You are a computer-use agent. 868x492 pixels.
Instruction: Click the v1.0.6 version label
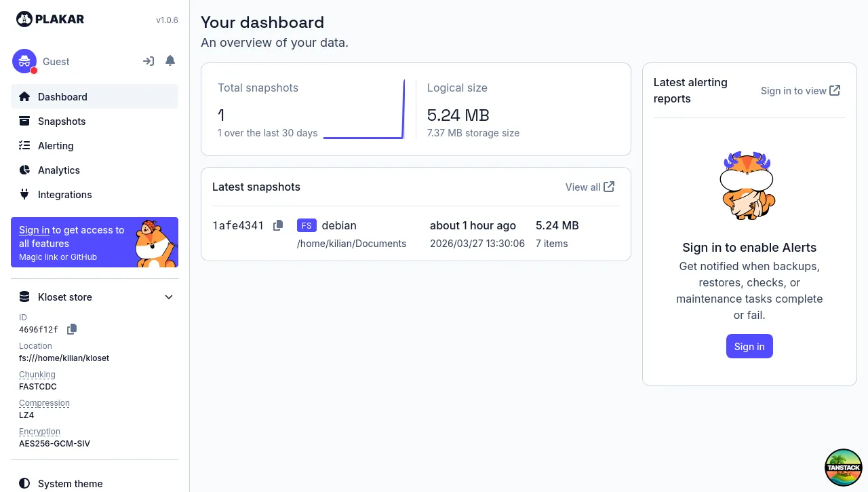(167, 20)
